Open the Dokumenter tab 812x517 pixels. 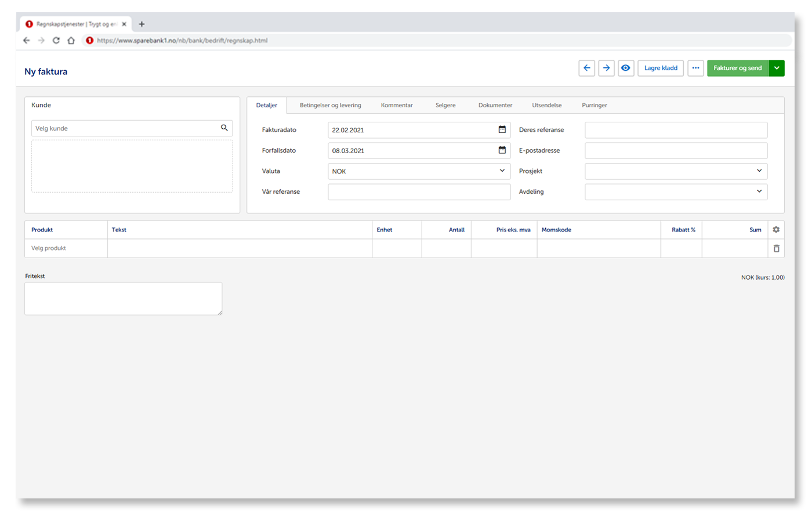click(495, 106)
